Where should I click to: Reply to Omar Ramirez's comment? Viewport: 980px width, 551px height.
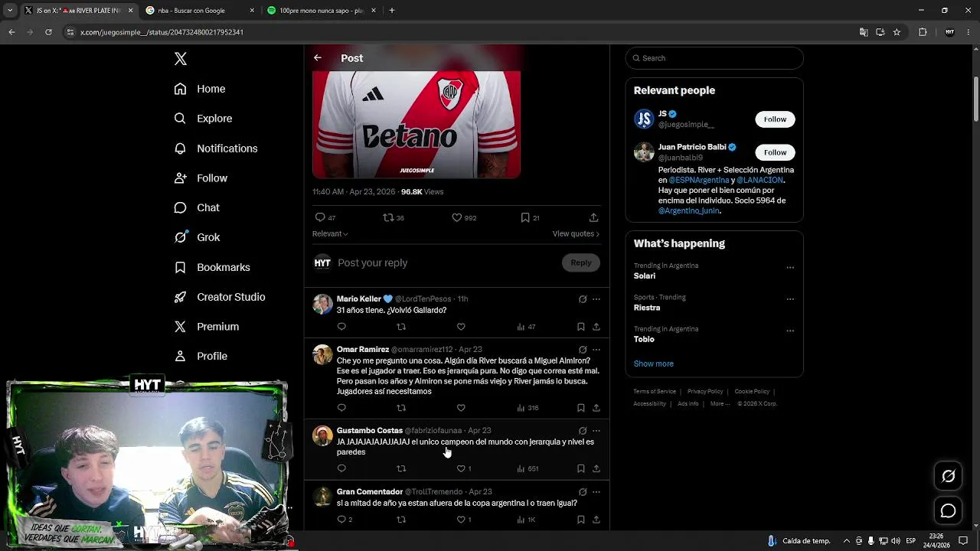click(341, 408)
